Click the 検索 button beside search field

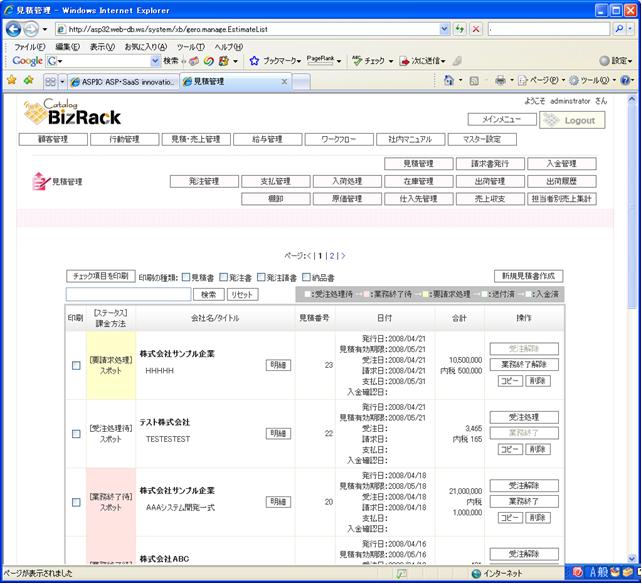[209, 294]
